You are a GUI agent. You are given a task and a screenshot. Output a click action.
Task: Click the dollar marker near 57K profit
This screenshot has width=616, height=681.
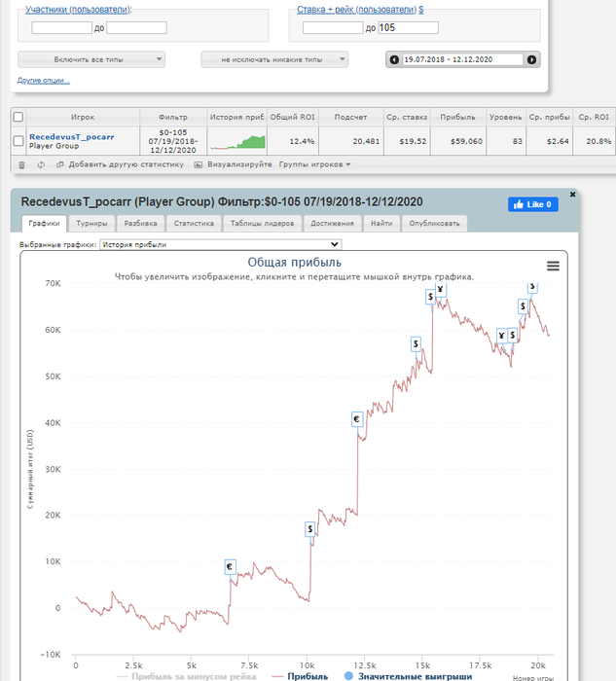(416, 344)
